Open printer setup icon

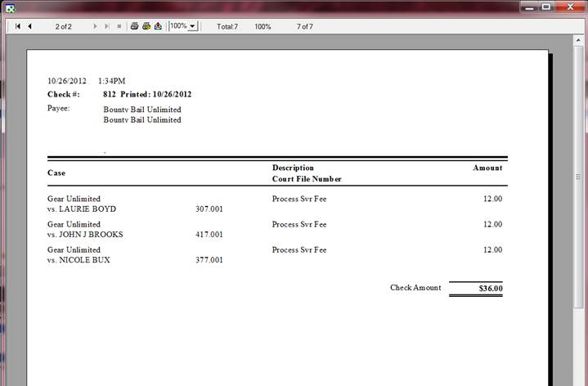146,26
